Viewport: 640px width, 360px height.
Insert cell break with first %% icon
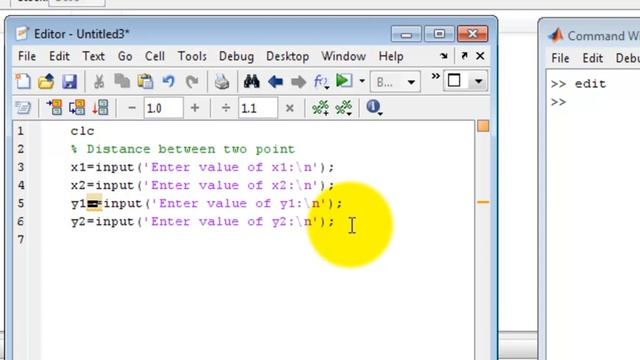tap(320, 108)
